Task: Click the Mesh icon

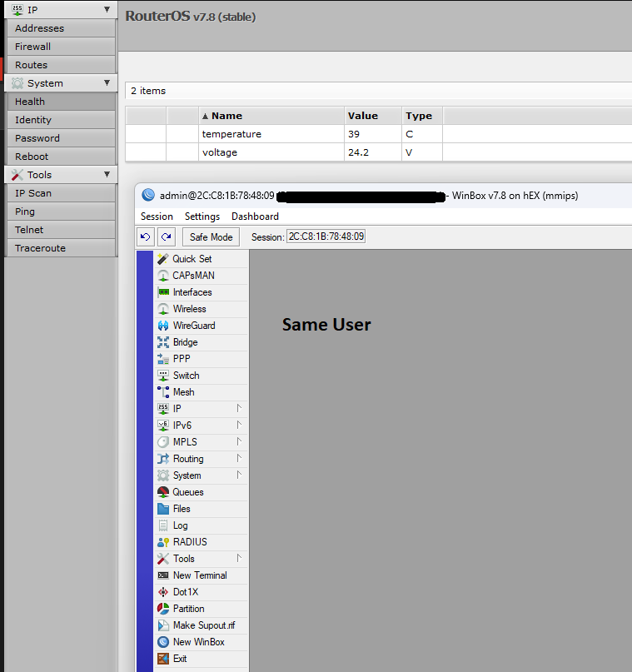Action: pos(163,392)
